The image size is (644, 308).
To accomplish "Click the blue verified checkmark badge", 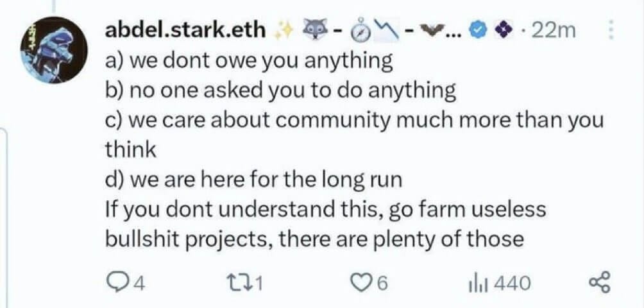I will pyautogui.click(x=477, y=30).
